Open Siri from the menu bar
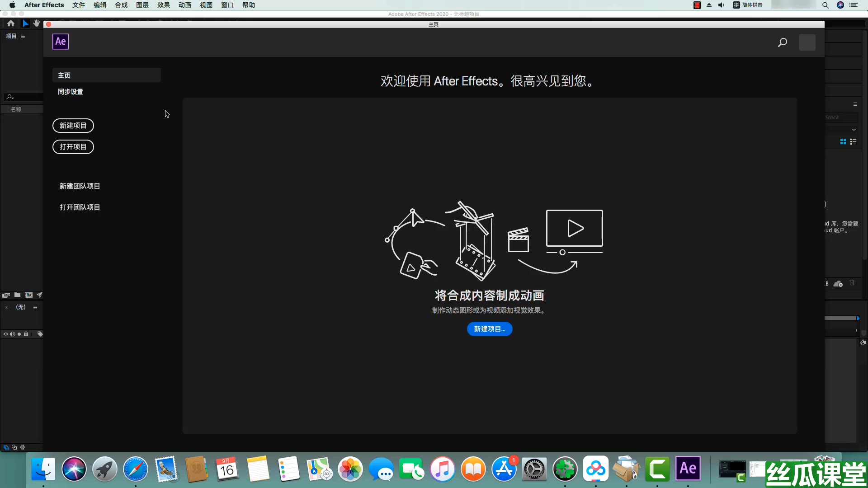Viewport: 868px width, 488px height. (840, 5)
